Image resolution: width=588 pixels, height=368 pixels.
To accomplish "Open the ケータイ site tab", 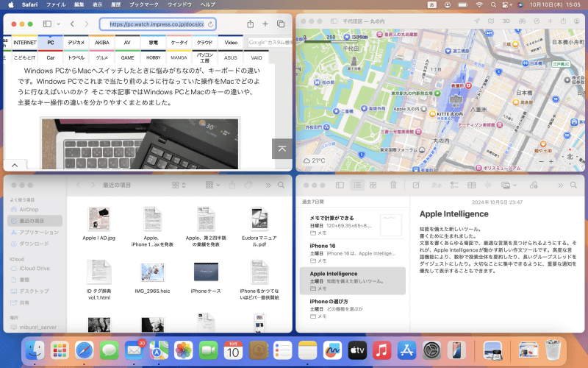I will click(179, 43).
